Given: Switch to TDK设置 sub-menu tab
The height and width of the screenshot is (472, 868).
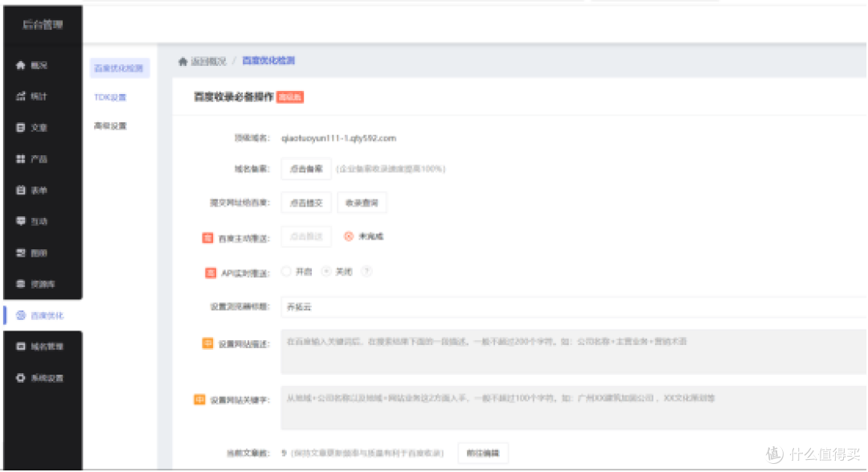Looking at the screenshot, I should tap(110, 97).
